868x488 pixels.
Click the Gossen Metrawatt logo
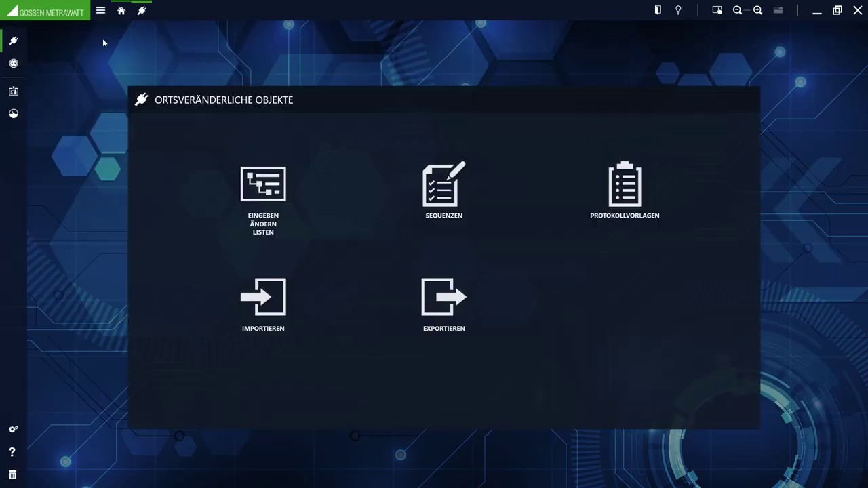pos(45,10)
